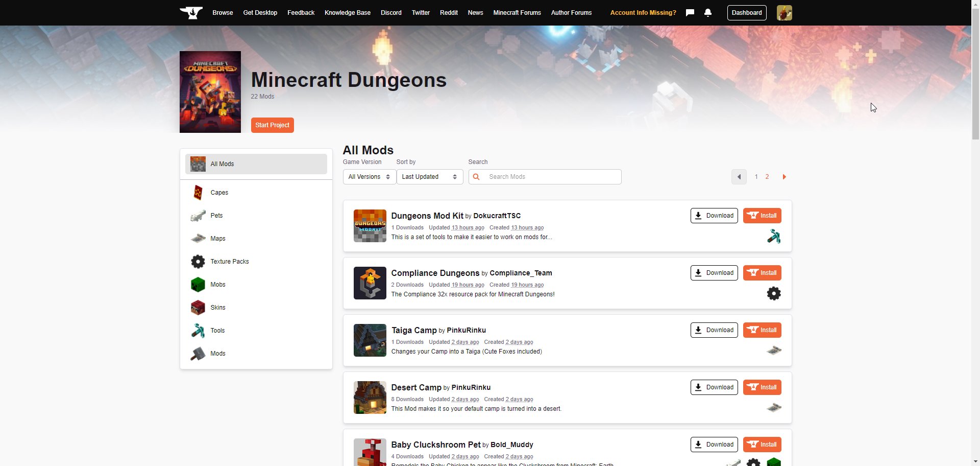
Task: Open the Sort by Last Updated dropdown
Action: click(430, 177)
